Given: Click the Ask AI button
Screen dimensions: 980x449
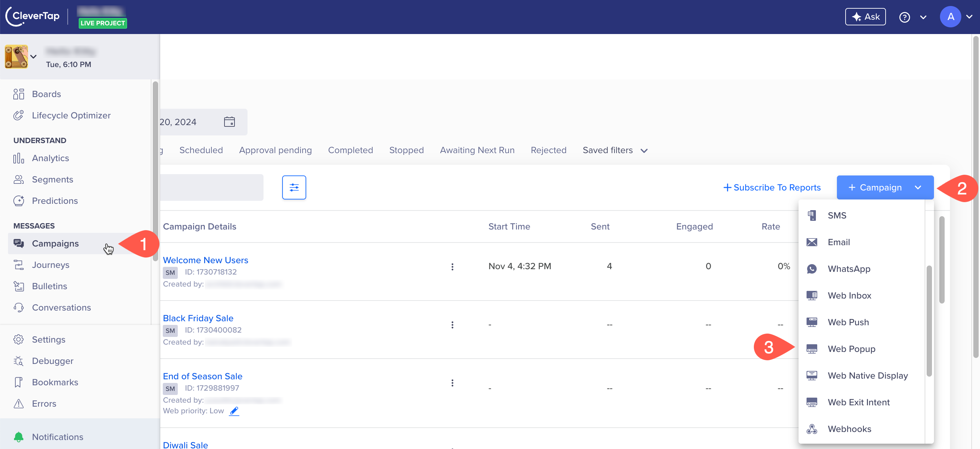Looking at the screenshot, I should 865,17.
